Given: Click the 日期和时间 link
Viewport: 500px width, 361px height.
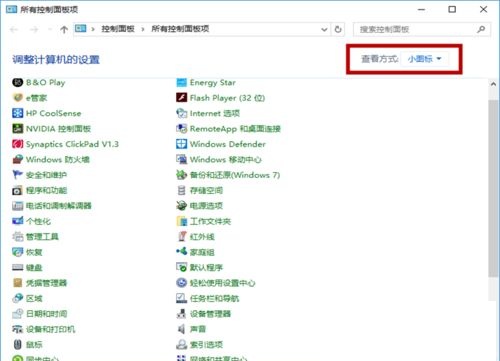Looking at the screenshot, I should (46, 314).
